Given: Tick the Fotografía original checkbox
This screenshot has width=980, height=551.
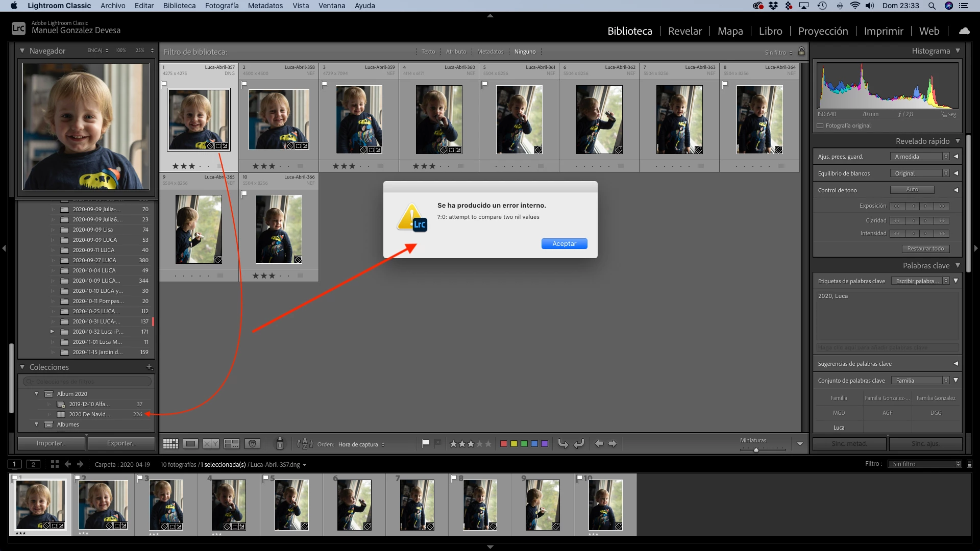Looking at the screenshot, I should pyautogui.click(x=820, y=126).
